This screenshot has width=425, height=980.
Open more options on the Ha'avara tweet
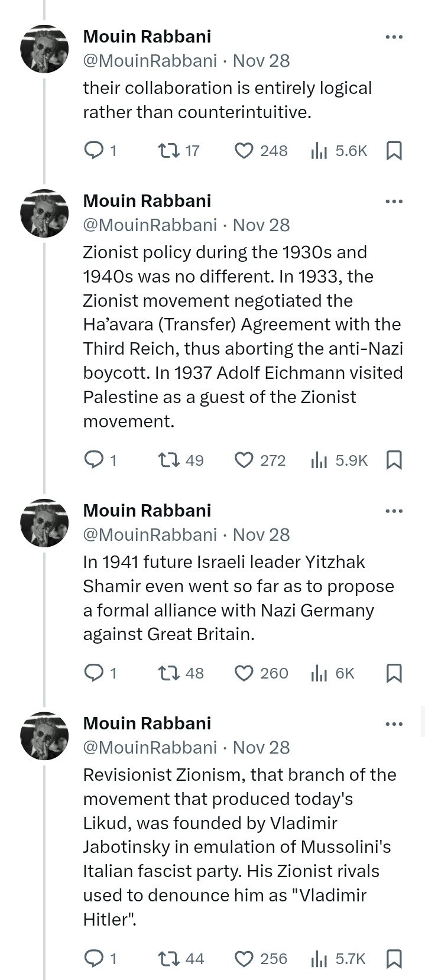coord(394,202)
